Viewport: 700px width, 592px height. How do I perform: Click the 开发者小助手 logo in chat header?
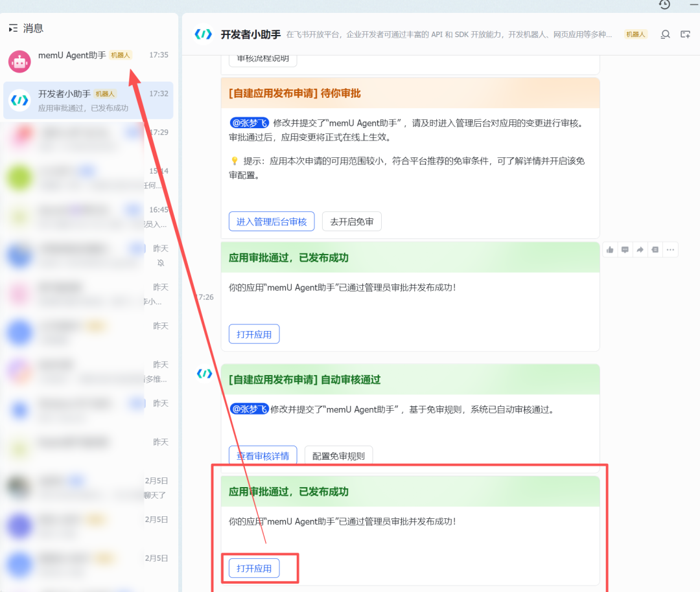click(204, 34)
